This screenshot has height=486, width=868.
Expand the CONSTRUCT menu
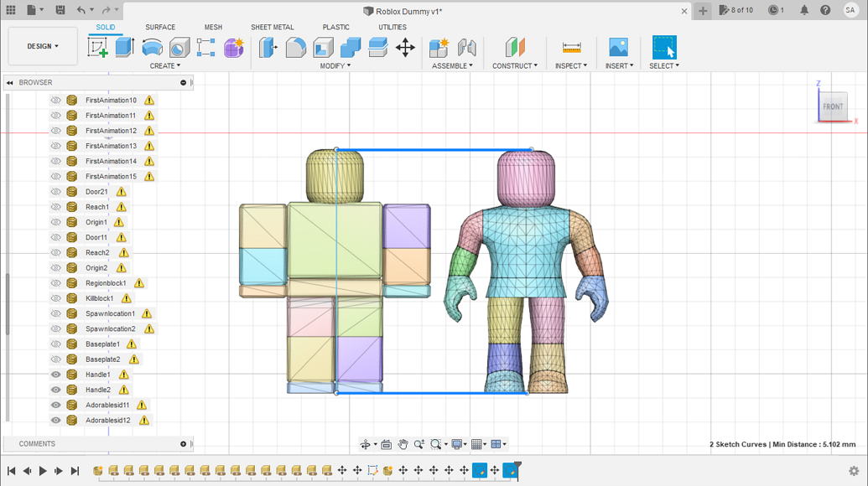click(x=515, y=66)
